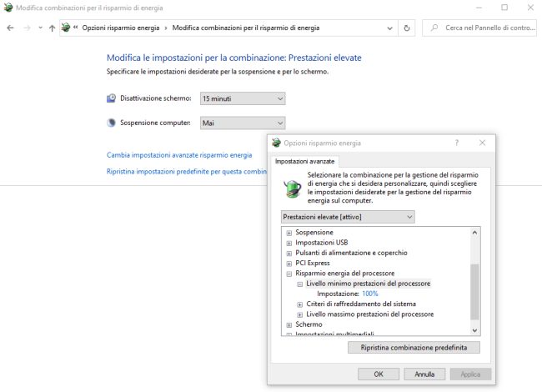542x392 pixels.
Task: Click the Sospensione computer moon icon
Action: pyautogui.click(x=111, y=123)
